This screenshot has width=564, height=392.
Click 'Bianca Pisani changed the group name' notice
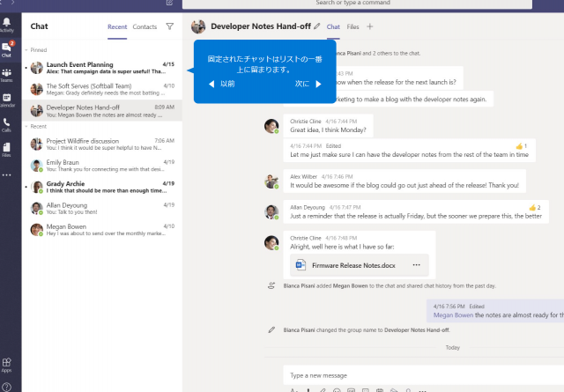tap(367, 329)
